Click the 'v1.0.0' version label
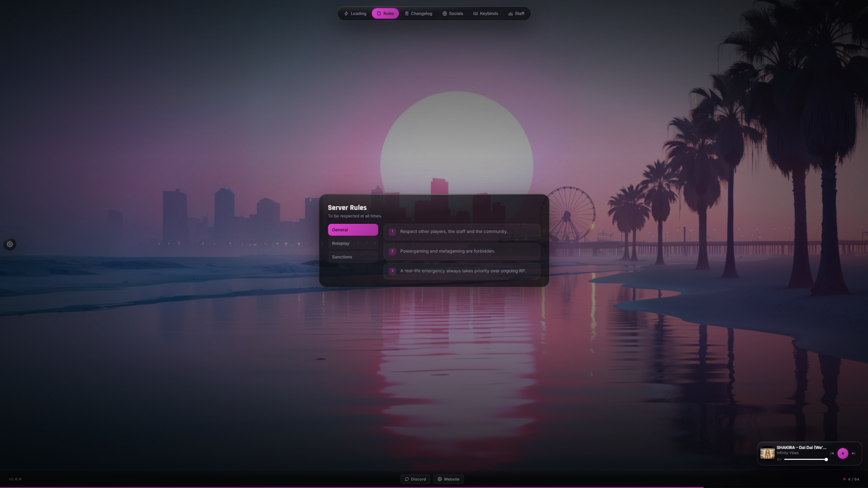The width and height of the screenshot is (868, 488). click(x=15, y=479)
